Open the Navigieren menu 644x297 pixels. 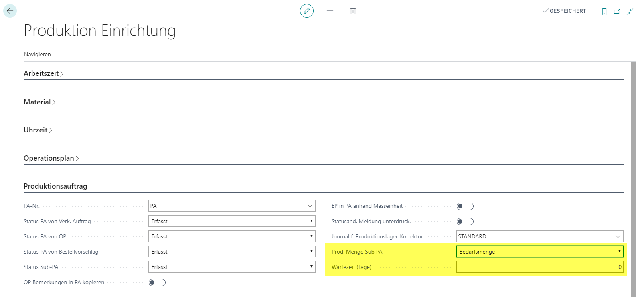click(x=37, y=54)
